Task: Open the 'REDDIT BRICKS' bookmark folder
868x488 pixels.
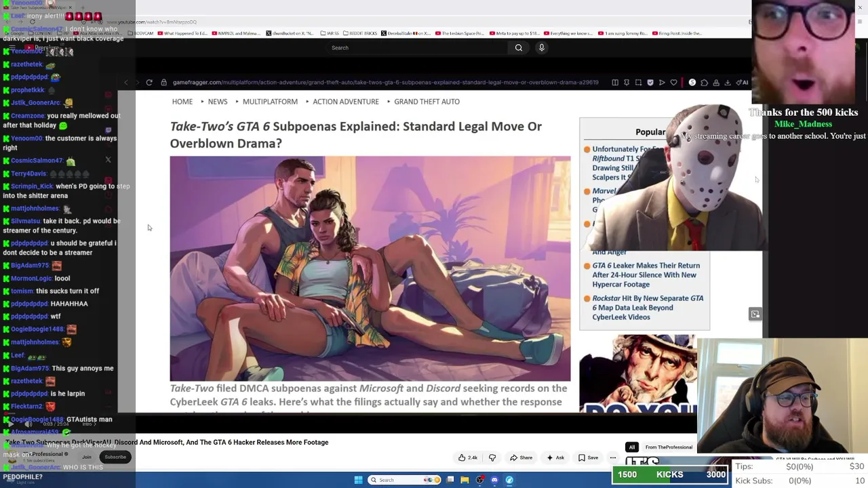Action: (x=359, y=33)
